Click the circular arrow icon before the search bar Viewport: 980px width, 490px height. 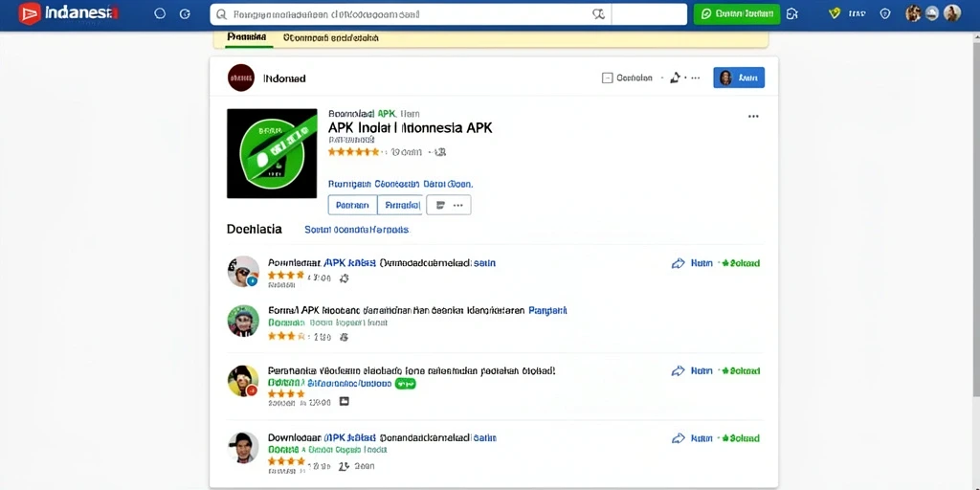(x=185, y=13)
